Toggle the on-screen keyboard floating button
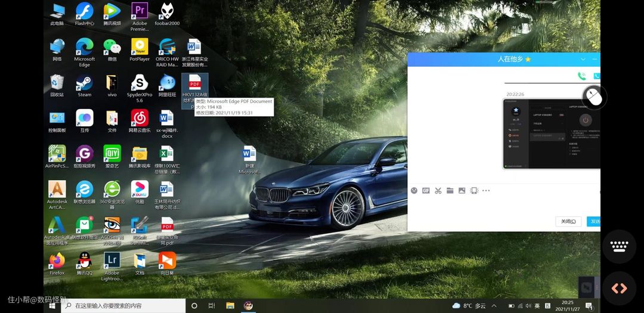 [619, 246]
